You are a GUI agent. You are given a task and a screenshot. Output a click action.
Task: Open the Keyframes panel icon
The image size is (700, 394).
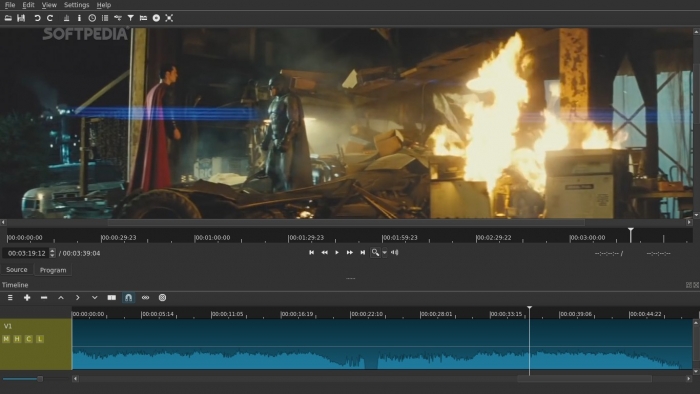pyautogui.click(x=143, y=18)
